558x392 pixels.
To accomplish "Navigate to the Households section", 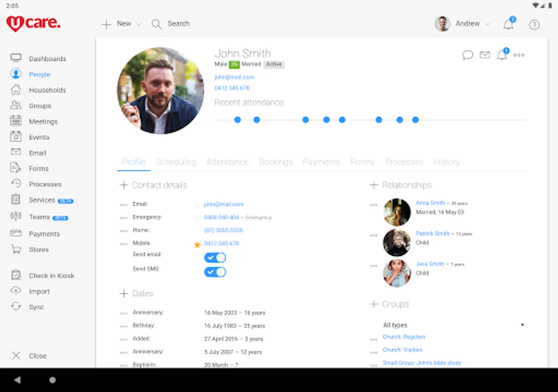I will [48, 90].
